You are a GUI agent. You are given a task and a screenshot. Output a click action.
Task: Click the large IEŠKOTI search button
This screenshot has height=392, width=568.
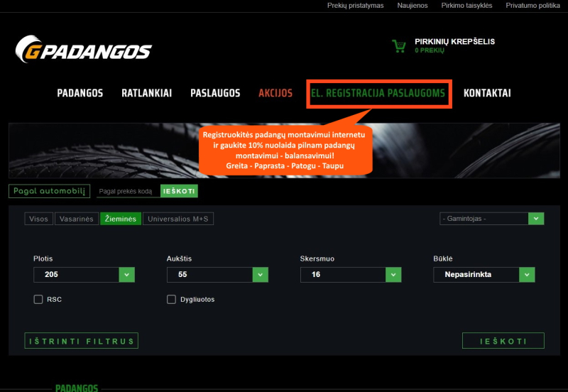503,341
